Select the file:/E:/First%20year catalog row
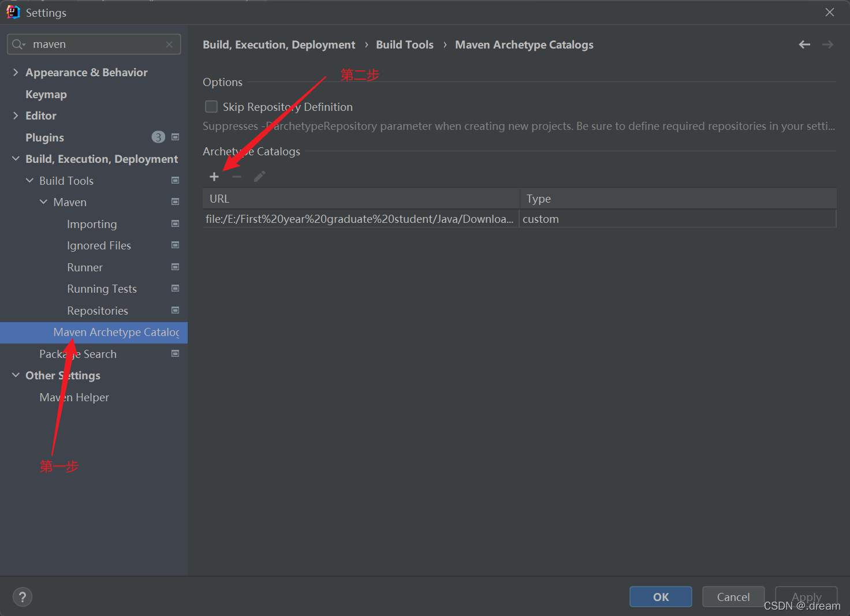This screenshot has height=616, width=850. 519,219
